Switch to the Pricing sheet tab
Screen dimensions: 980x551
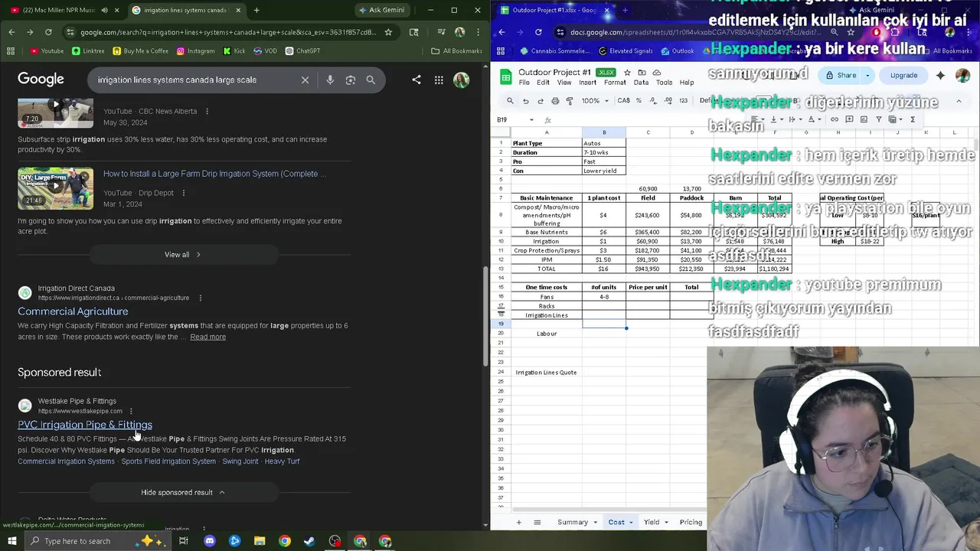[x=691, y=522]
